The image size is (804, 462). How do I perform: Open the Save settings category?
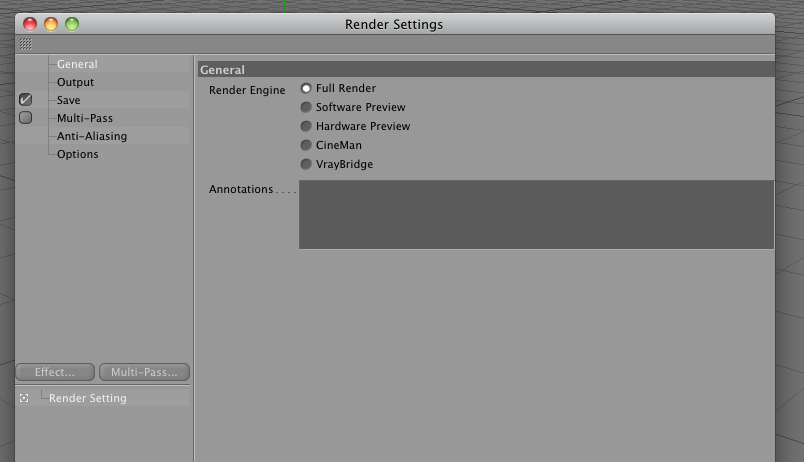pyautogui.click(x=68, y=100)
